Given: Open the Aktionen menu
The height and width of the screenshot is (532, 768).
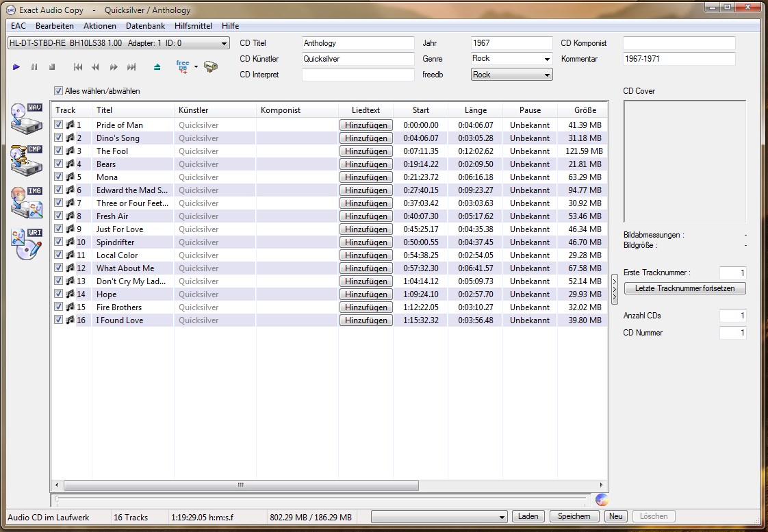Looking at the screenshot, I should coord(100,26).
